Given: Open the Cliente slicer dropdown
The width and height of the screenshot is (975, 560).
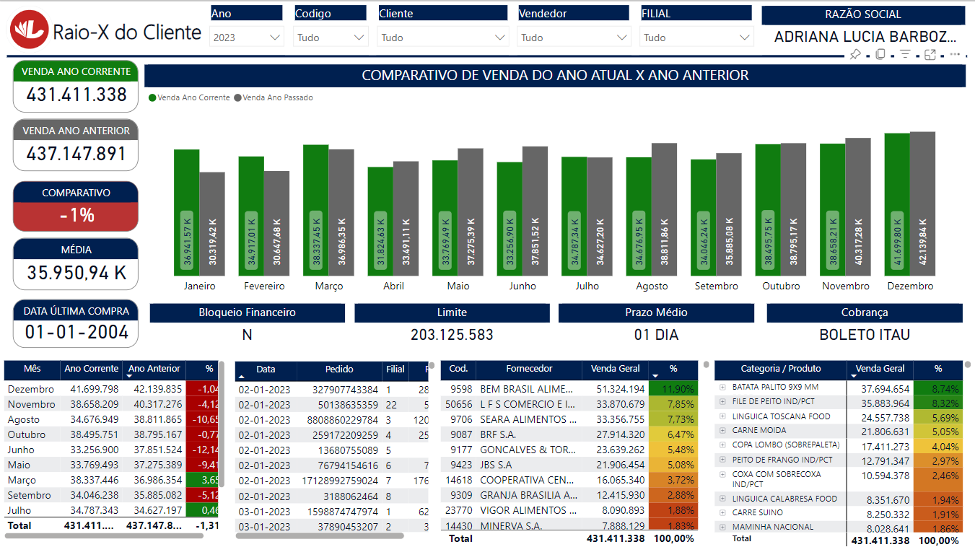Looking at the screenshot, I should [x=443, y=38].
